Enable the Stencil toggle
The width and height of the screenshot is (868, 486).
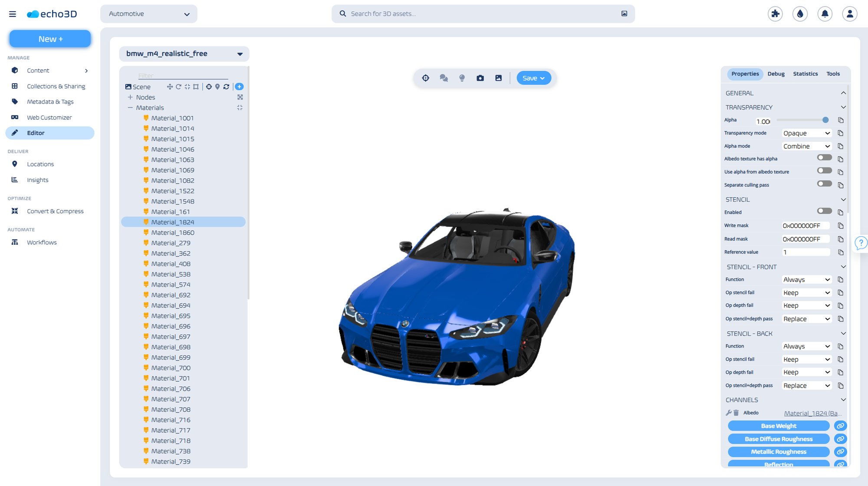tap(824, 211)
